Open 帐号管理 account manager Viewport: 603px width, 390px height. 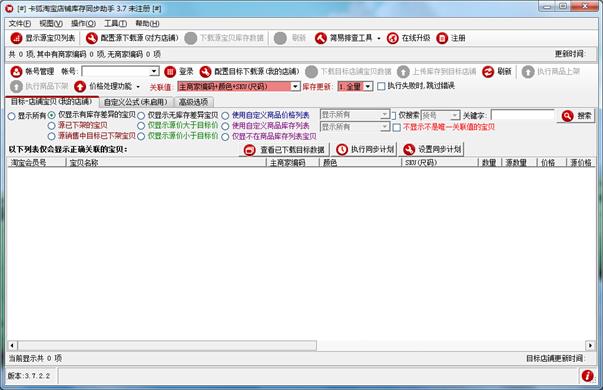click(x=32, y=72)
